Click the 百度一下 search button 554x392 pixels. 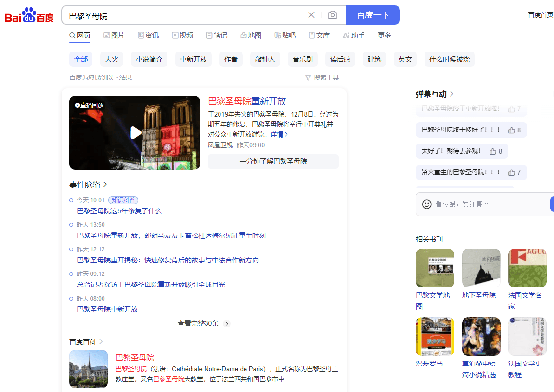[x=373, y=15]
